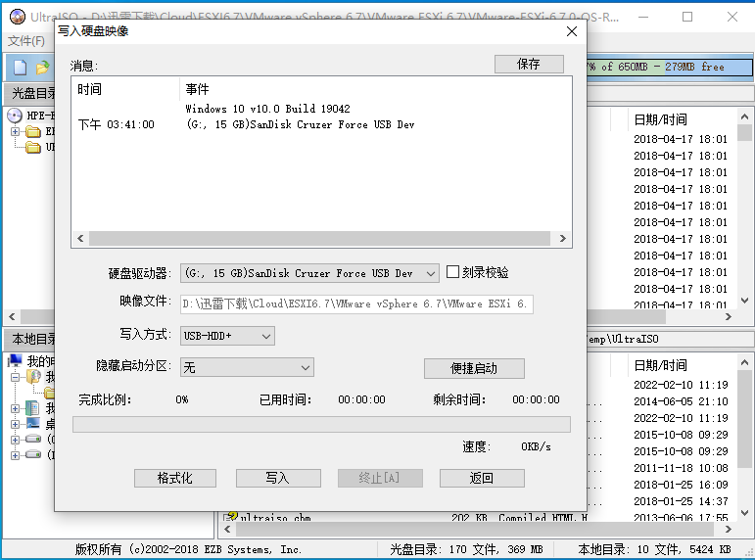The width and height of the screenshot is (755, 560).
Task: Minimize the UltraISO main window
Action: pos(643,17)
